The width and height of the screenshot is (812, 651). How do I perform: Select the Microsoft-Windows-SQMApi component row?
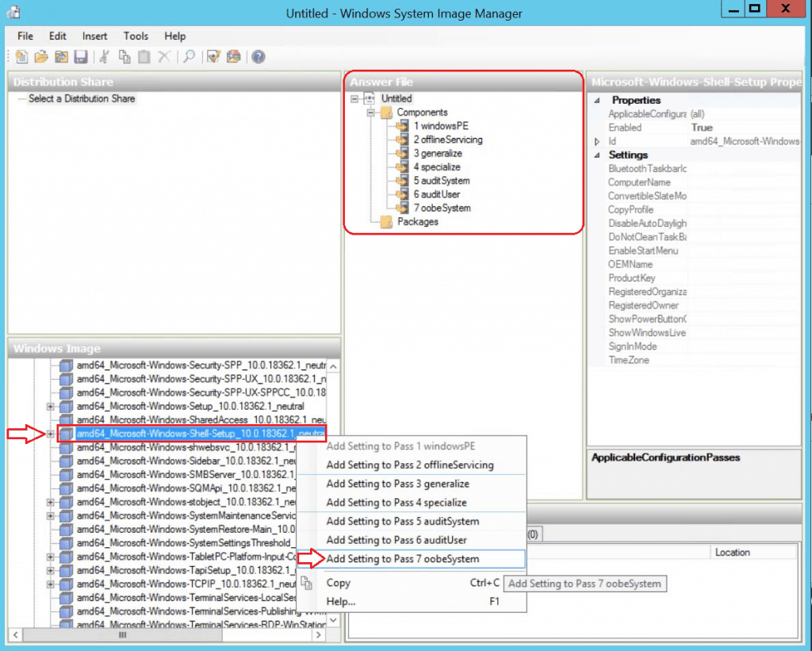click(186, 488)
